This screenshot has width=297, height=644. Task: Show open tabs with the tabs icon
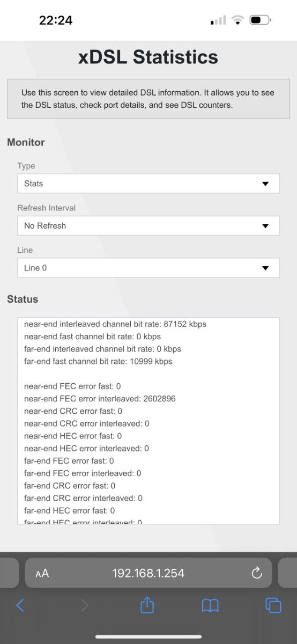(x=273, y=605)
